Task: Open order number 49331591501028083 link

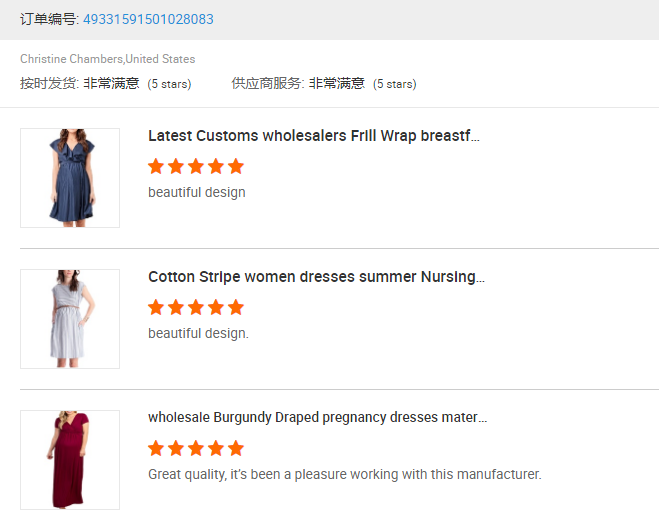Action: (x=148, y=20)
